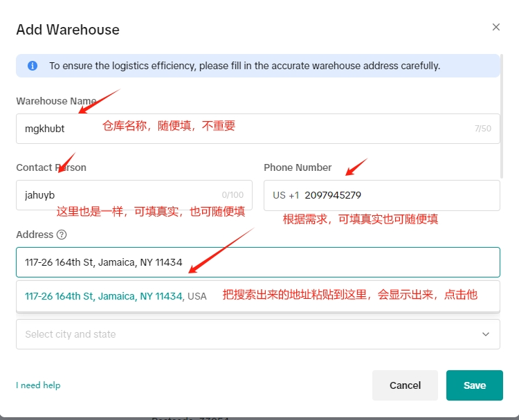The image size is (519, 420).
Task: Save the new warehouse
Action: (x=474, y=385)
